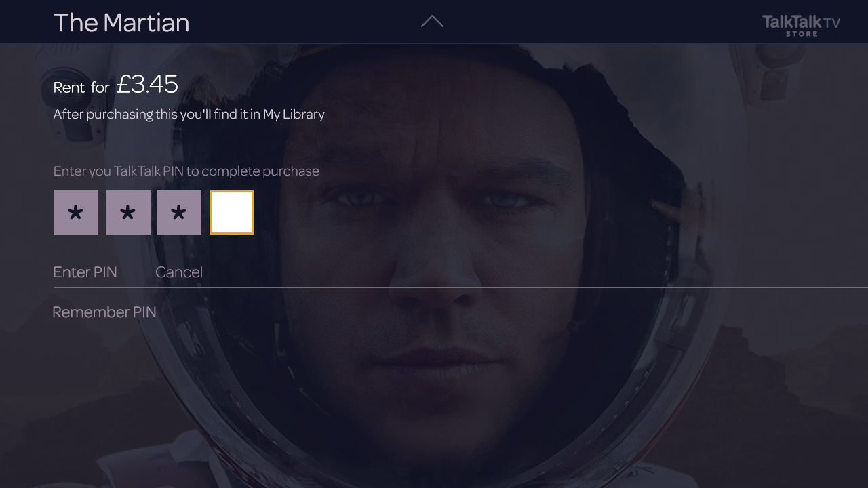868x488 pixels.
Task: Select the first PIN digit box
Action: 76,213
